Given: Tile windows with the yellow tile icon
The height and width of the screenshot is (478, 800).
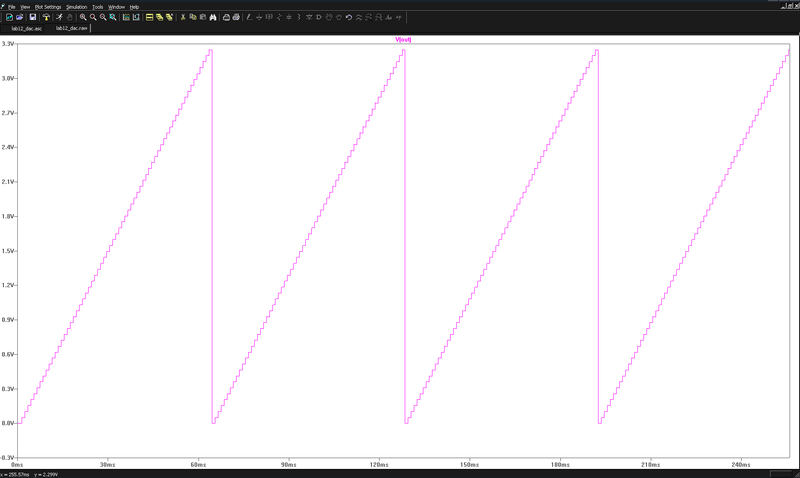Looking at the screenshot, I should click(x=149, y=17).
